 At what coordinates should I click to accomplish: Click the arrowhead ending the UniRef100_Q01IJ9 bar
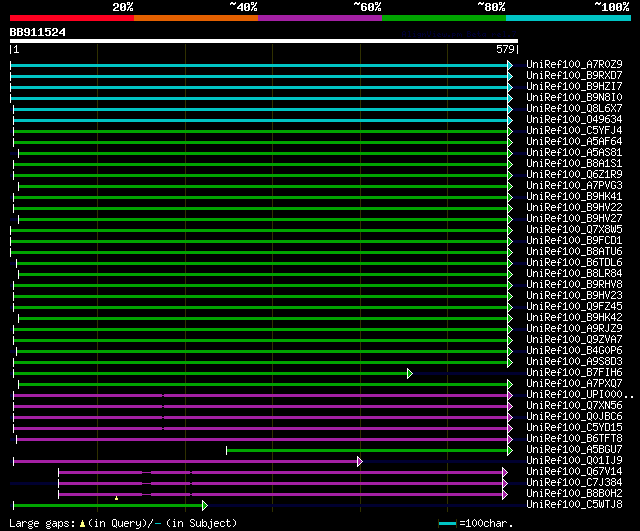(x=359, y=461)
